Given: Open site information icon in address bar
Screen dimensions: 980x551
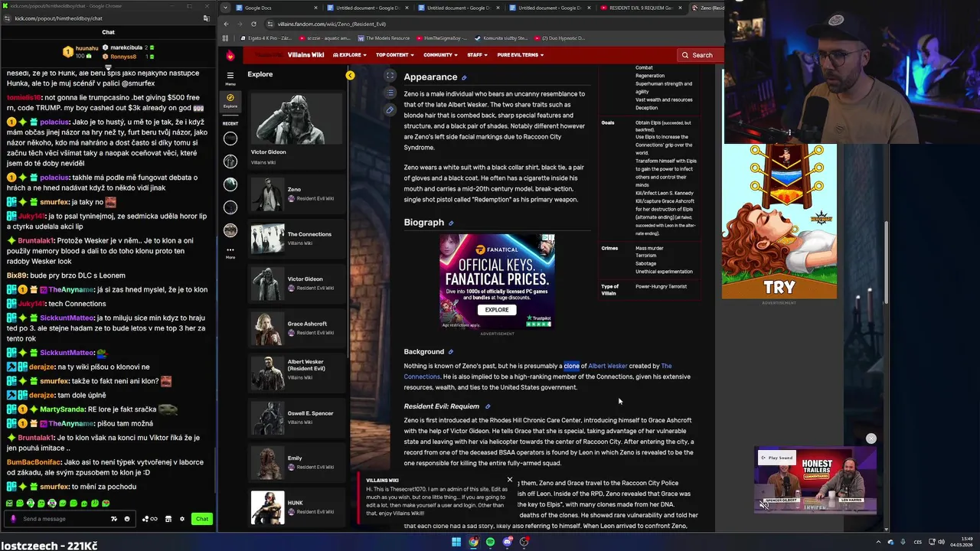Looking at the screenshot, I should [x=270, y=24].
